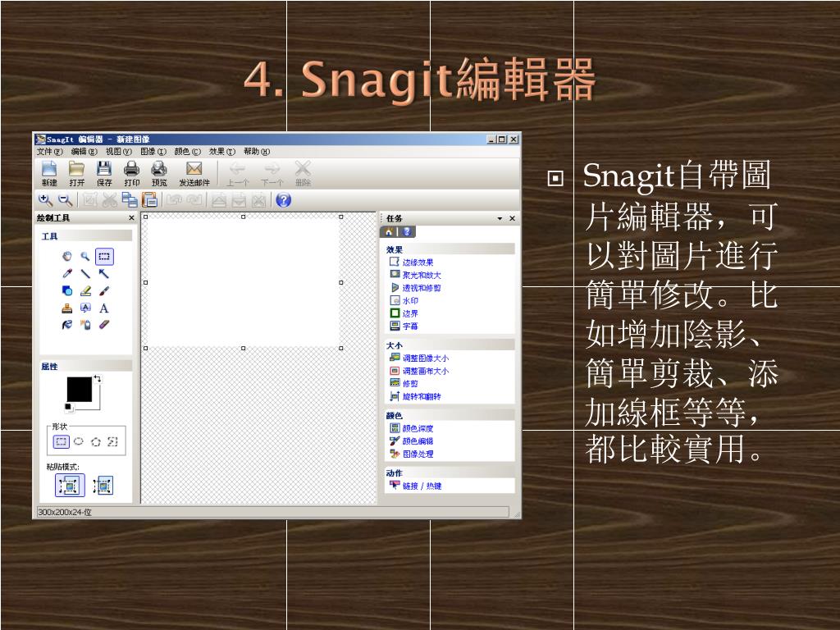Image resolution: width=840 pixels, height=630 pixels.
Task: Select the magnifier zoom tool in 工具
Action: [x=85, y=257]
